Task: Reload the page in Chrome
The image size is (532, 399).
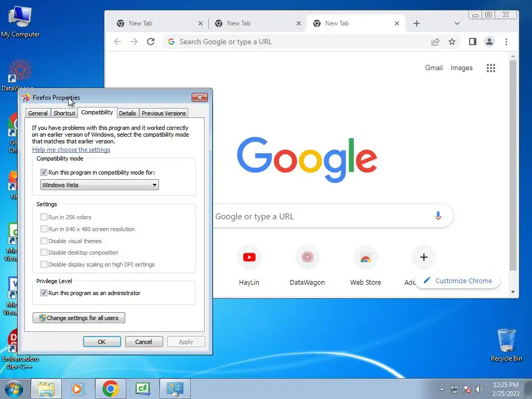Action: point(151,42)
